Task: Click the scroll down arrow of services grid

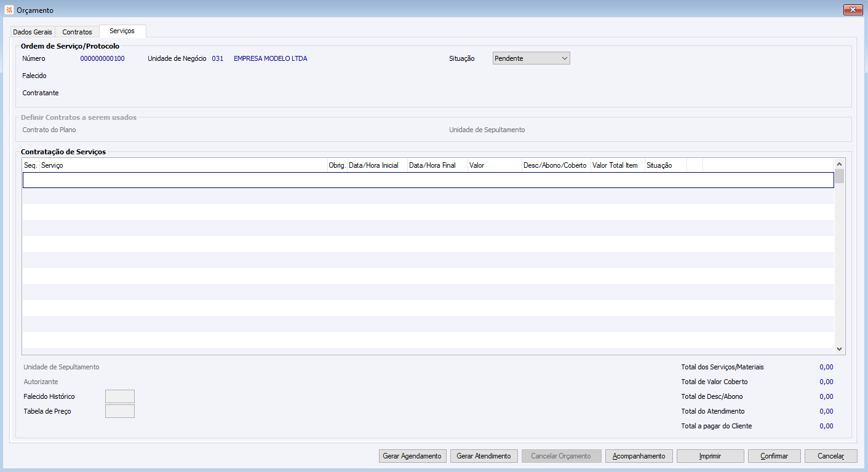Action: point(839,348)
